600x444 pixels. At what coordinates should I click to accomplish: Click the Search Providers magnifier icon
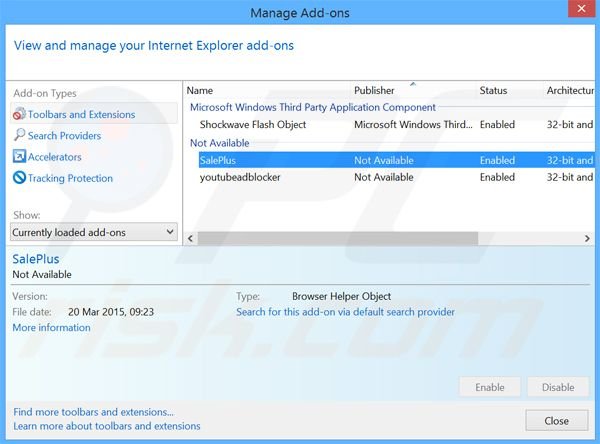pos(19,136)
